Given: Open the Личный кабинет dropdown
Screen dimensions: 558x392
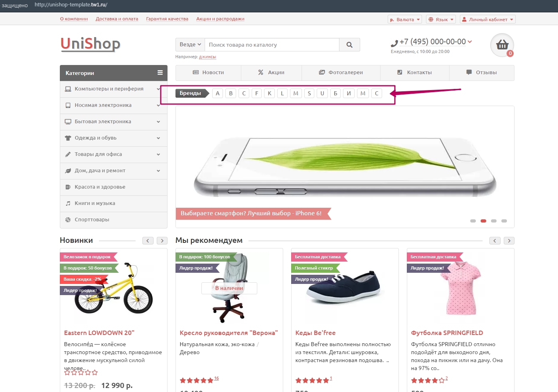Looking at the screenshot, I should [487, 19].
